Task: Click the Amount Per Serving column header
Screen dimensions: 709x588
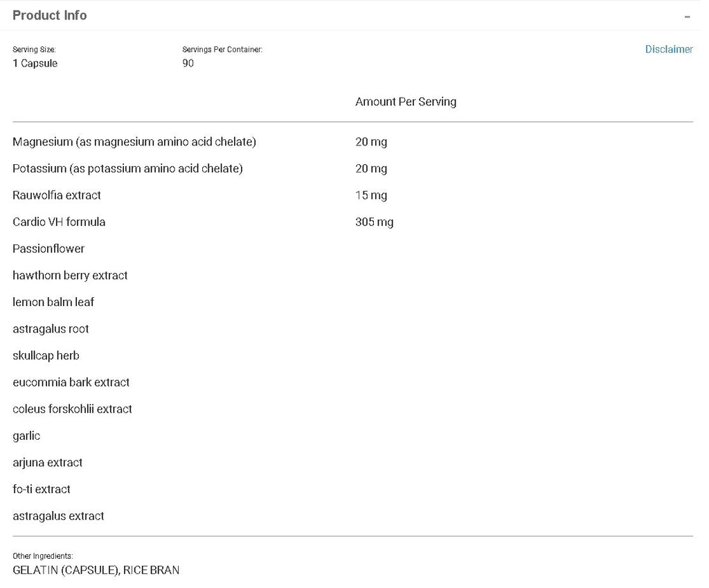Action: (x=406, y=102)
